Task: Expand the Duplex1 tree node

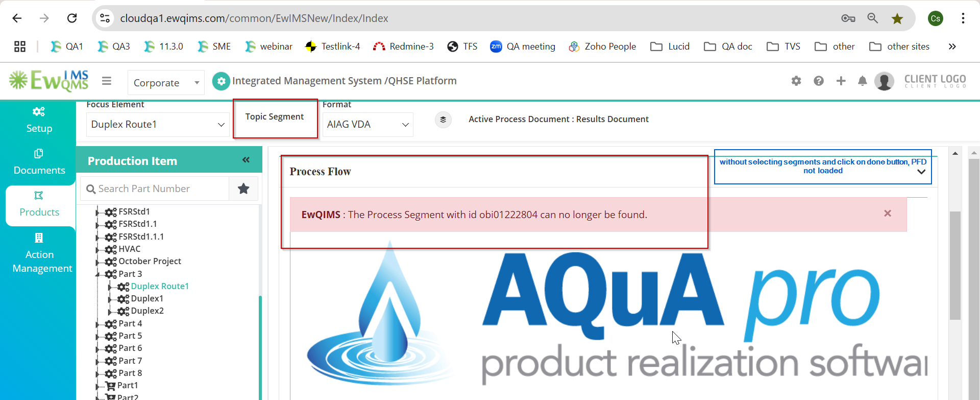Action: click(x=110, y=299)
